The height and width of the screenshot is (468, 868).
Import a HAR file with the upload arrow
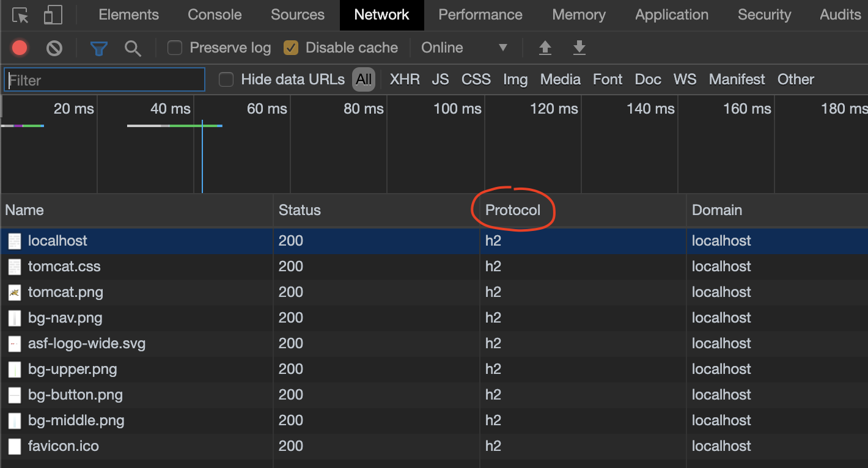click(545, 48)
